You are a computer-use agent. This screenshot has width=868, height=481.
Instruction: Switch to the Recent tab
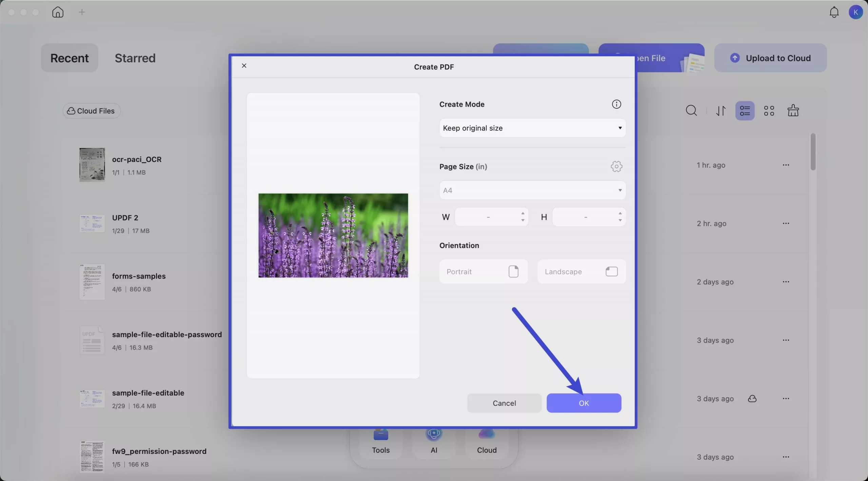(x=69, y=58)
